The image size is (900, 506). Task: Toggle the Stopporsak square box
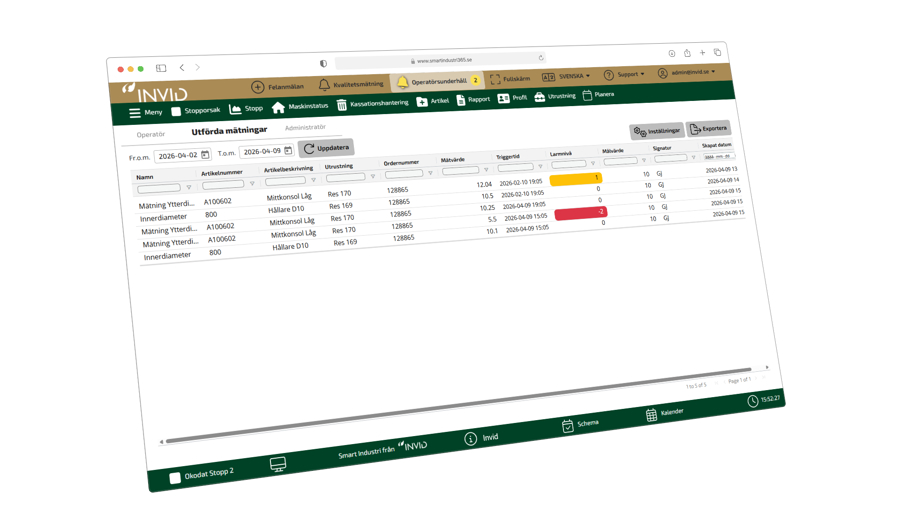pos(176,112)
